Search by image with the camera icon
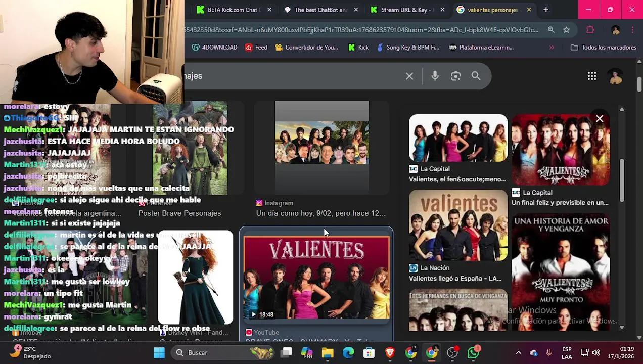The image size is (643, 364). [455, 76]
